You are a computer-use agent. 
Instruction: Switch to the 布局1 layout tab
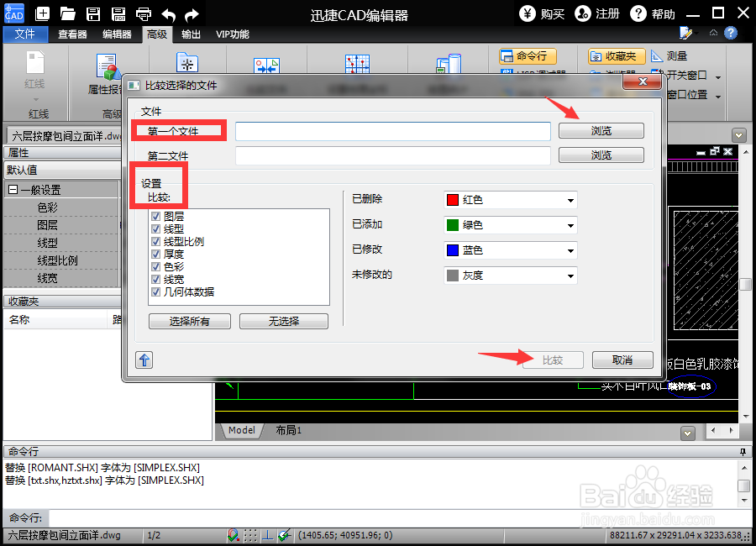click(288, 430)
